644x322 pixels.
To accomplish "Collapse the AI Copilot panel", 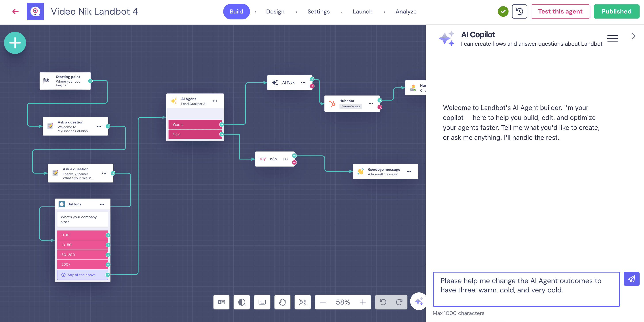I will [x=633, y=36].
